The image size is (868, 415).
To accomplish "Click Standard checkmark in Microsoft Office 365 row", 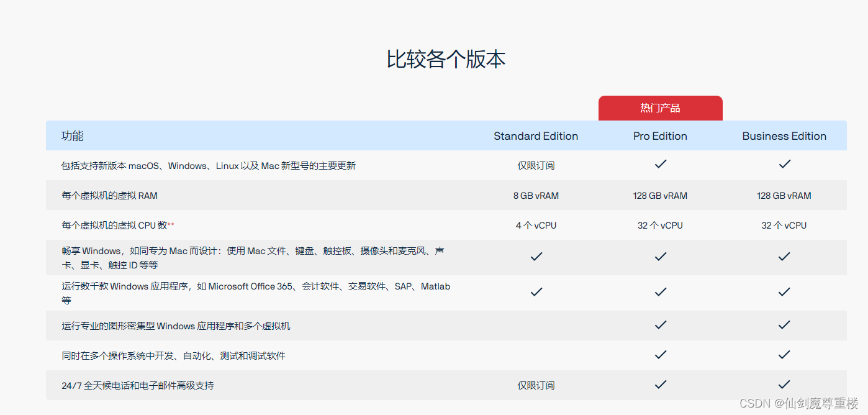I will tap(536, 291).
